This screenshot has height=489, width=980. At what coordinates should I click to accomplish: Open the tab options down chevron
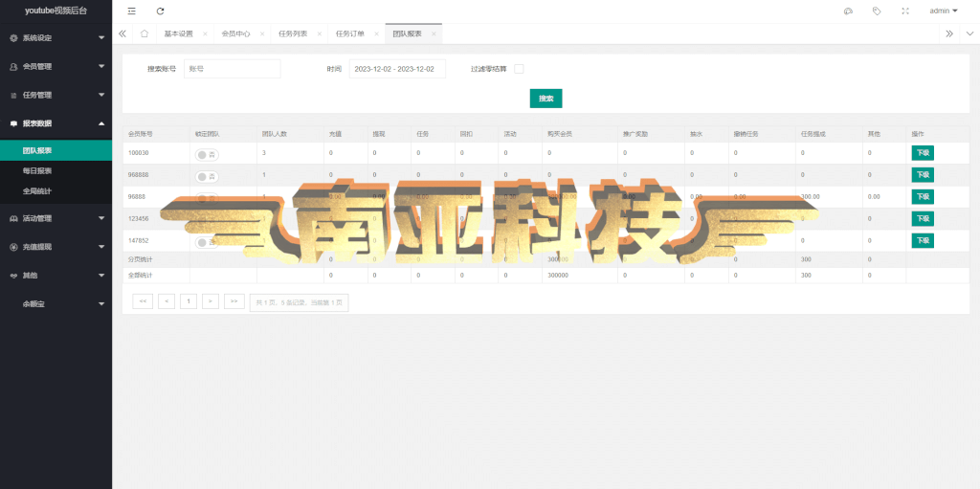tap(969, 33)
